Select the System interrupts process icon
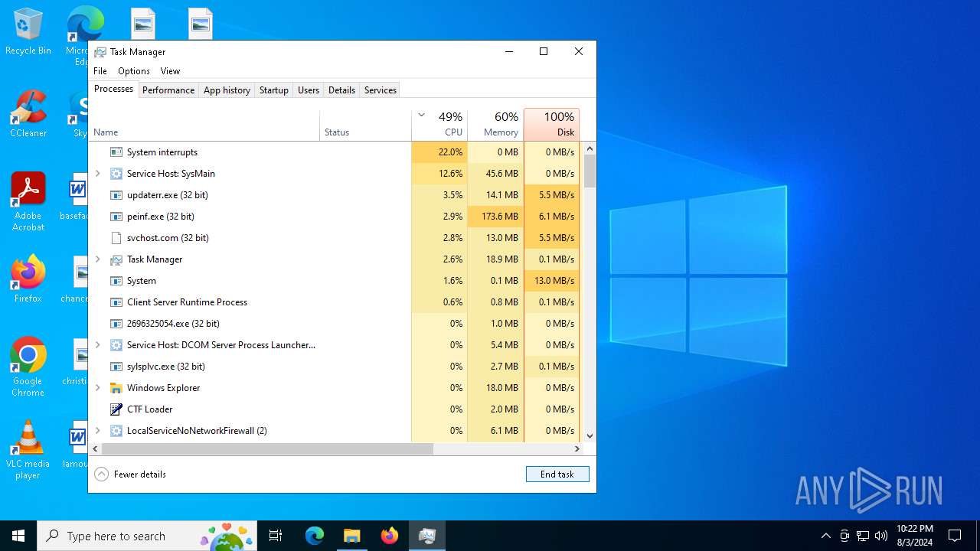 coord(116,152)
